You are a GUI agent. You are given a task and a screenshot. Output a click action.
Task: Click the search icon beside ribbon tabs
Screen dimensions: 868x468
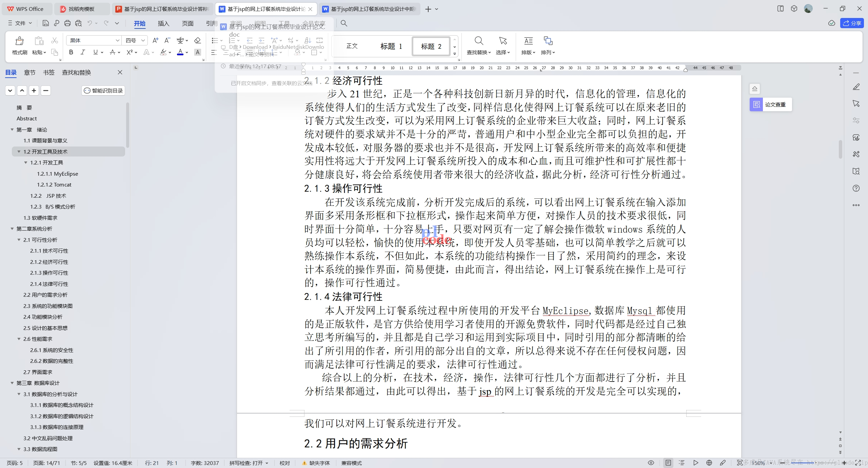click(344, 23)
